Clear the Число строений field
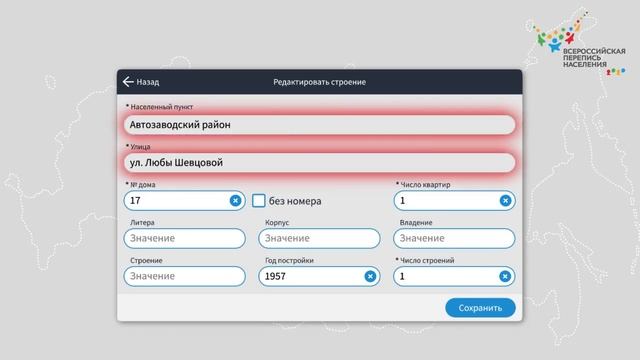 505,276
